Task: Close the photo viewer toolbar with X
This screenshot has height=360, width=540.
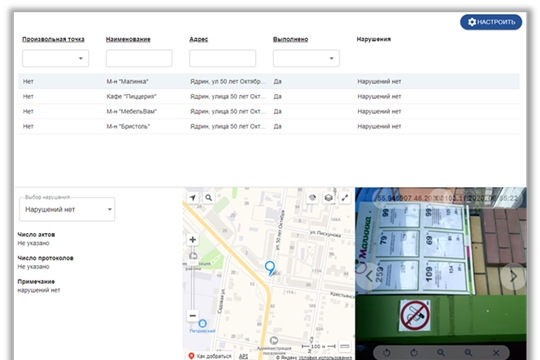Action: 496,353
